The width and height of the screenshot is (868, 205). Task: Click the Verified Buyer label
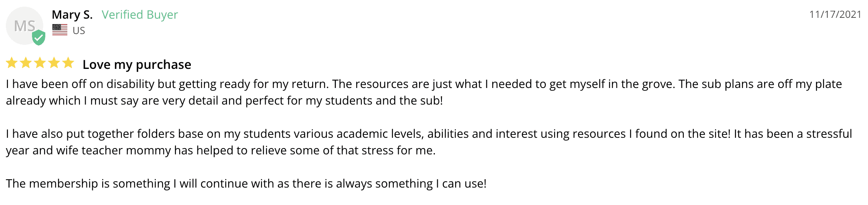pyautogui.click(x=140, y=15)
